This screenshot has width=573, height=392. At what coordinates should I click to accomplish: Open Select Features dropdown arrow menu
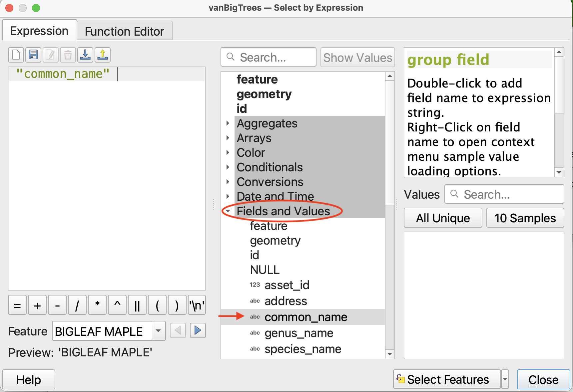[x=505, y=379]
